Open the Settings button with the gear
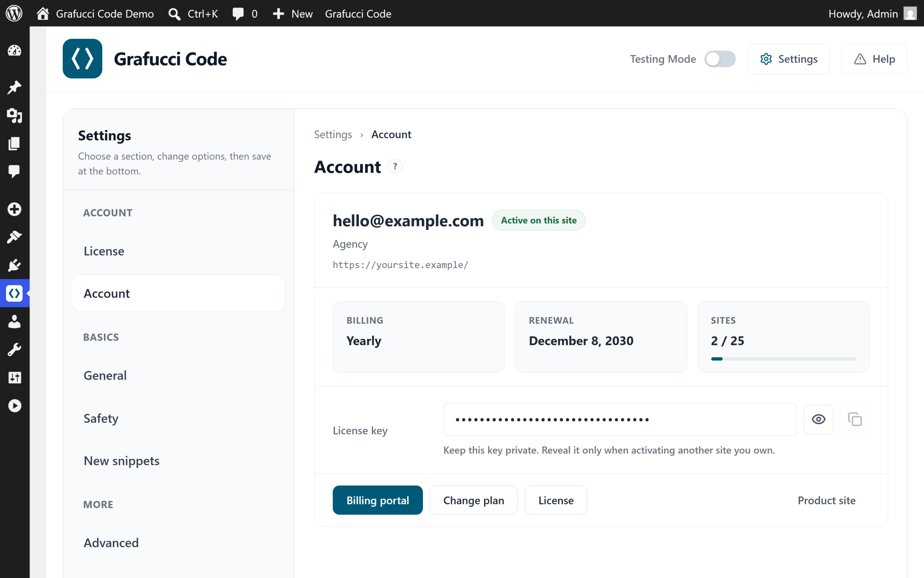The height and width of the screenshot is (578, 924). [x=788, y=59]
